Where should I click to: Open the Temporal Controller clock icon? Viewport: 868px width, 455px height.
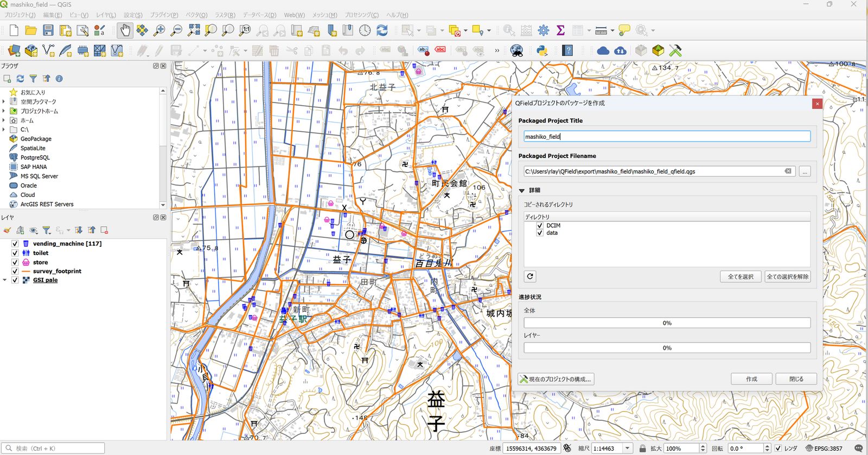(365, 30)
